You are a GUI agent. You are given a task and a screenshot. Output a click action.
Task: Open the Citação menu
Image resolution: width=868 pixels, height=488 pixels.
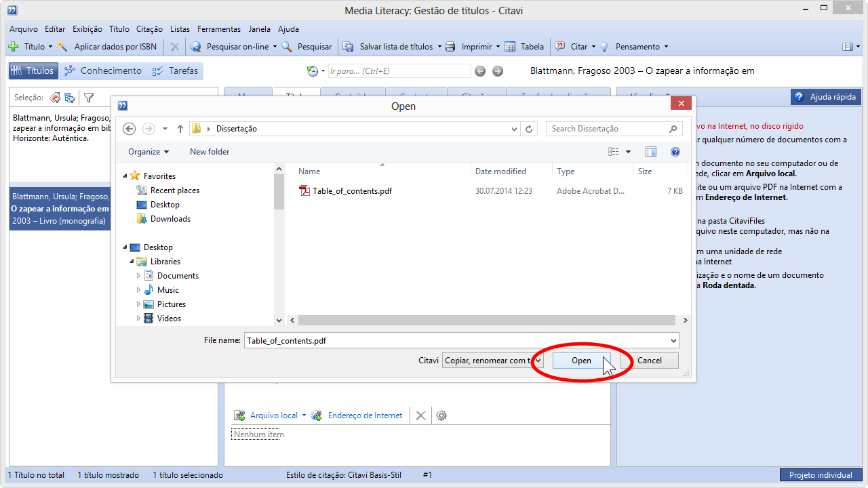pos(149,29)
